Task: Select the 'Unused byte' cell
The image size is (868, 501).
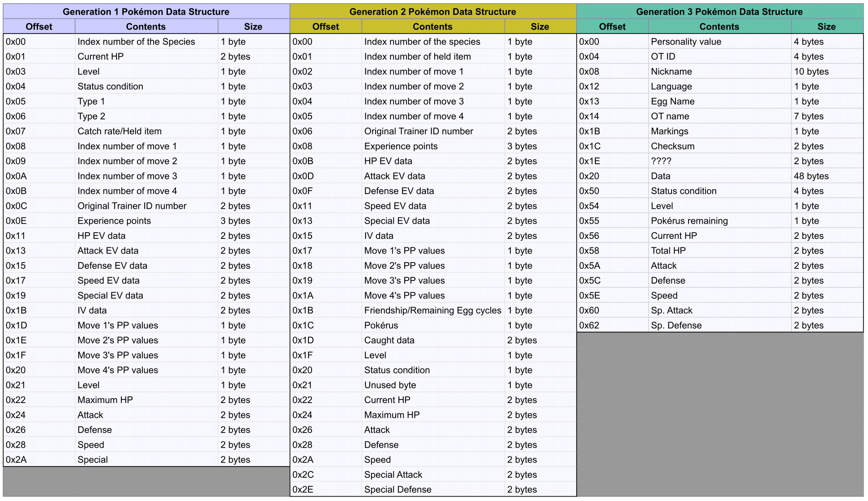Action: (433, 385)
